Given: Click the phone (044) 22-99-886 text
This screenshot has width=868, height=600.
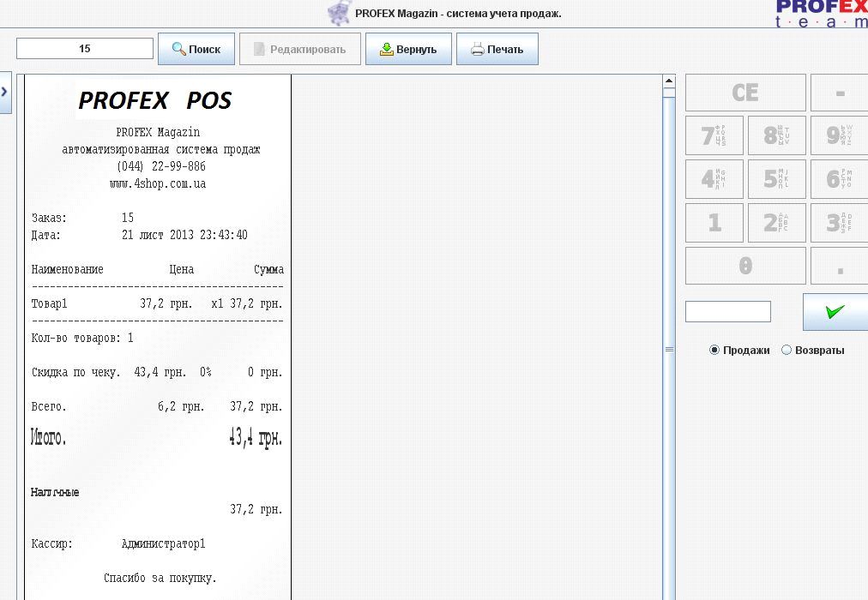Looking at the screenshot, I should coord(161,166).
